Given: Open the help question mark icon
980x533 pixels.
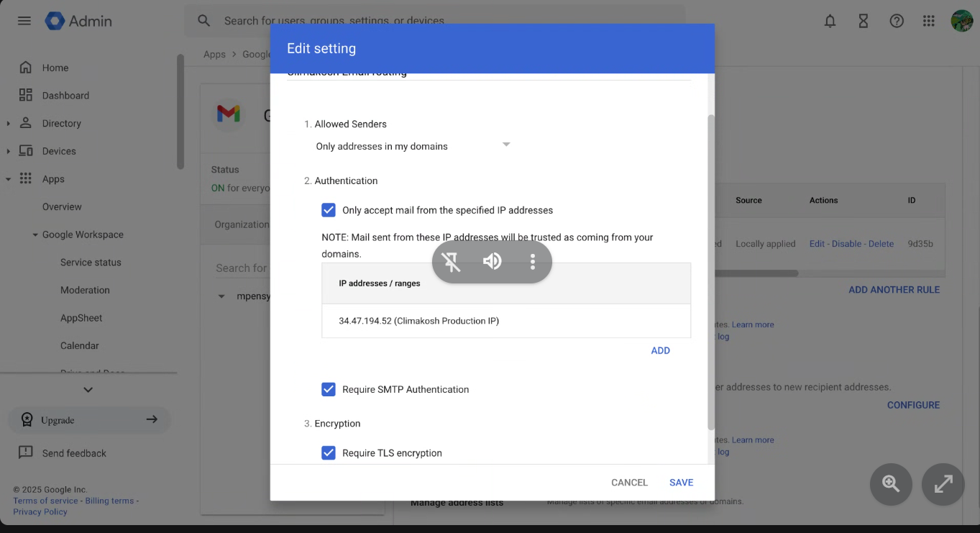Looking at the screenshot, I should [x=896, y=21].
